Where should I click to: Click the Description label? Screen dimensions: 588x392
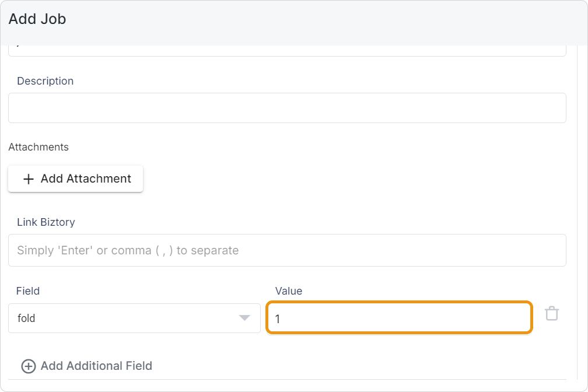[45, 81]
